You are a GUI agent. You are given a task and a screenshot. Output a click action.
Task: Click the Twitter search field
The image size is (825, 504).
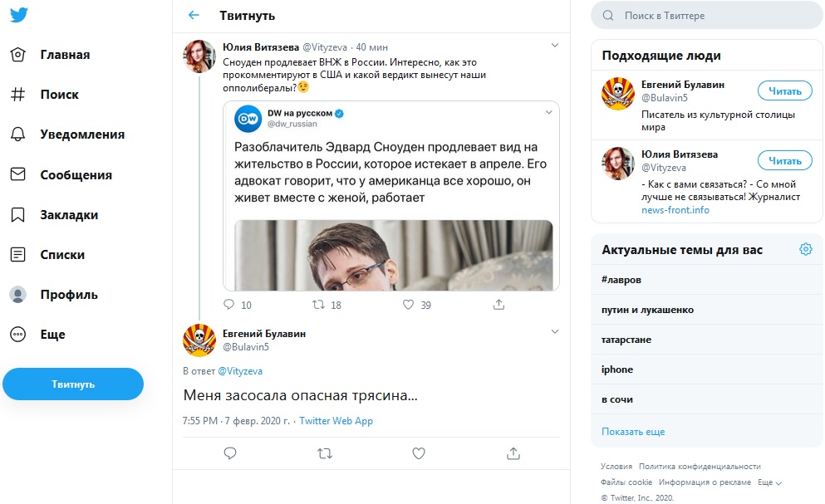tap(706, 16)
